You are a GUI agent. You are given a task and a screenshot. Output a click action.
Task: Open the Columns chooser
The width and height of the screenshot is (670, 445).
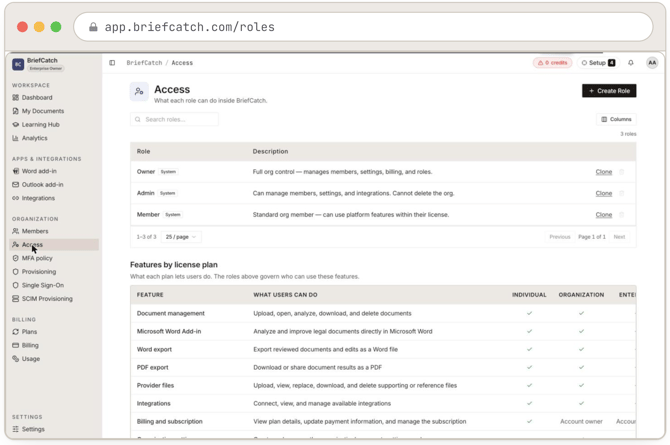(x=616, y=119)
